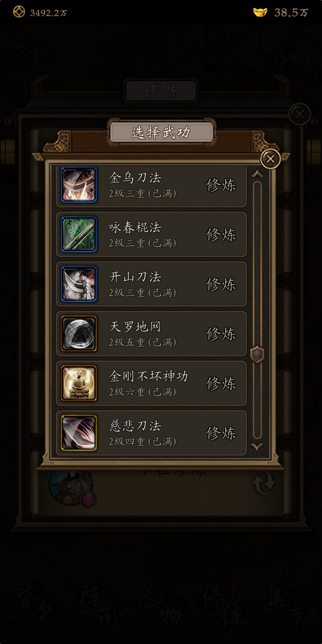The height and width of the screenshot is (644, 322).
Task: Select the 慈悲刀法 skill icon
Action: 79,433
